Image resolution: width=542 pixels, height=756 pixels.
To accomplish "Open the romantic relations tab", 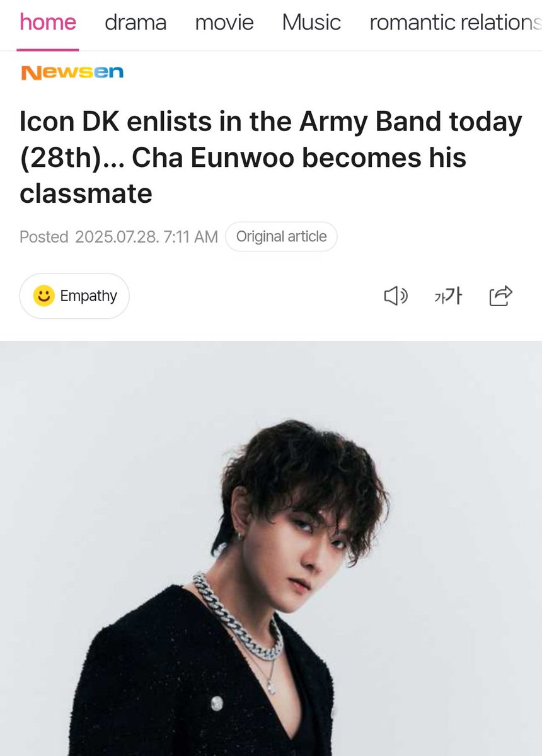I will click(x=455, y=23).
